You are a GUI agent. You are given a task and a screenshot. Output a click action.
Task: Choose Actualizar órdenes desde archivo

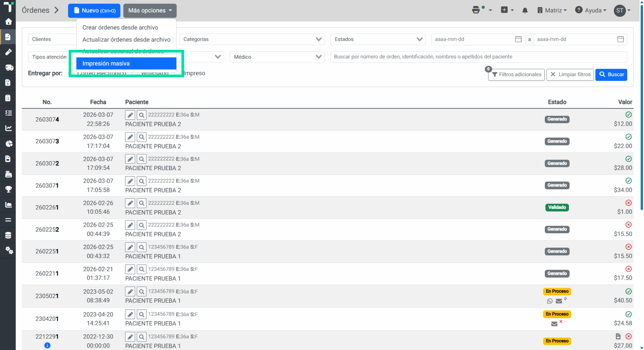pyautogui.click(x=126, y=39)
